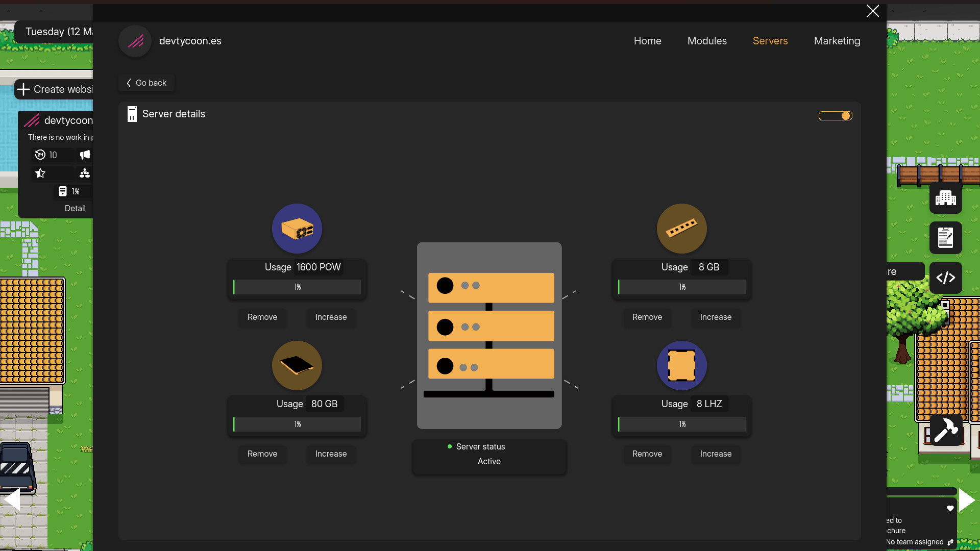Click the RAM memory stick icon
The width and height of the screenshot is (980, 551).
(x=681, y=229)
